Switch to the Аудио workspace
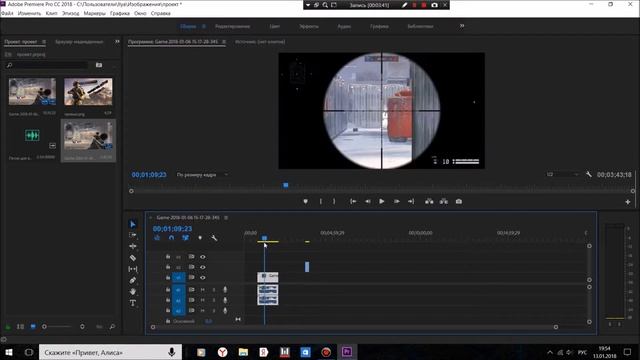640x360 pixels. (x=344, y=26)
